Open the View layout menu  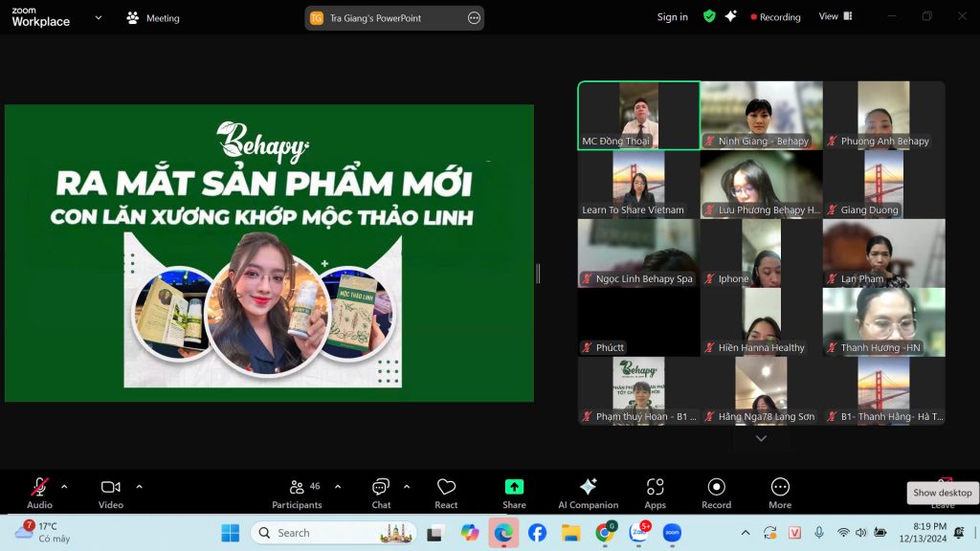(x=835, y=16)
